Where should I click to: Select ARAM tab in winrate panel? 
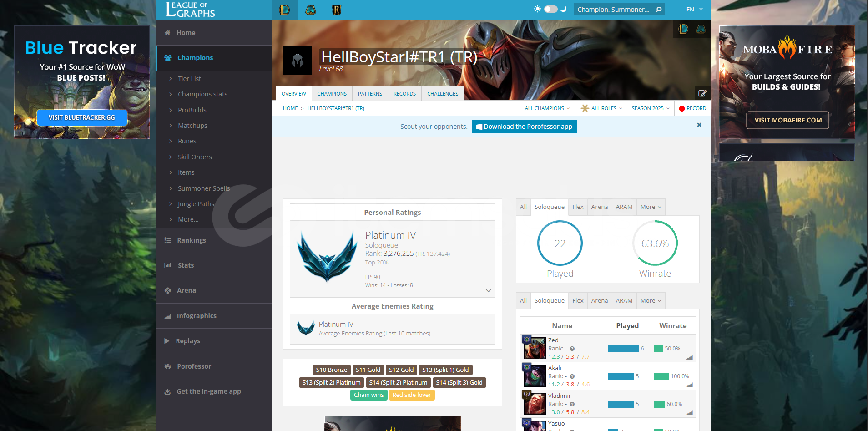point(624,207)
